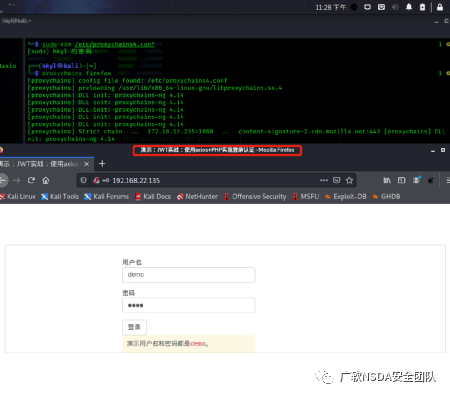
Task: Minimize the terminal window
Action: (x=436, y=21)
